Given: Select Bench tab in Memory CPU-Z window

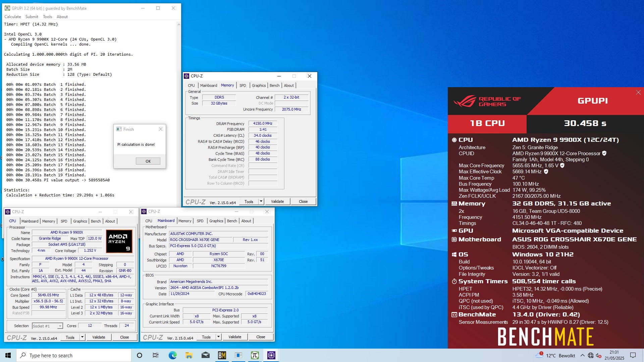Looking at the screenshot, I should click(274, 85).
